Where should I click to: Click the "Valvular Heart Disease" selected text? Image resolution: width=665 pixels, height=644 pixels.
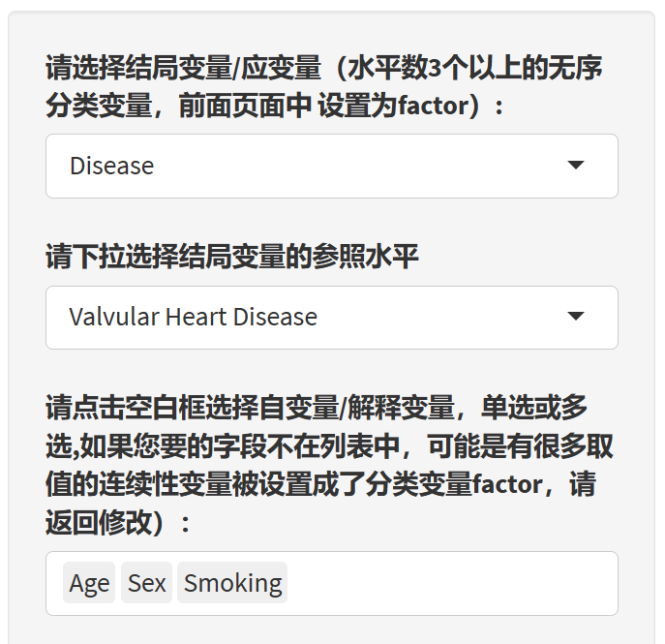193,317
